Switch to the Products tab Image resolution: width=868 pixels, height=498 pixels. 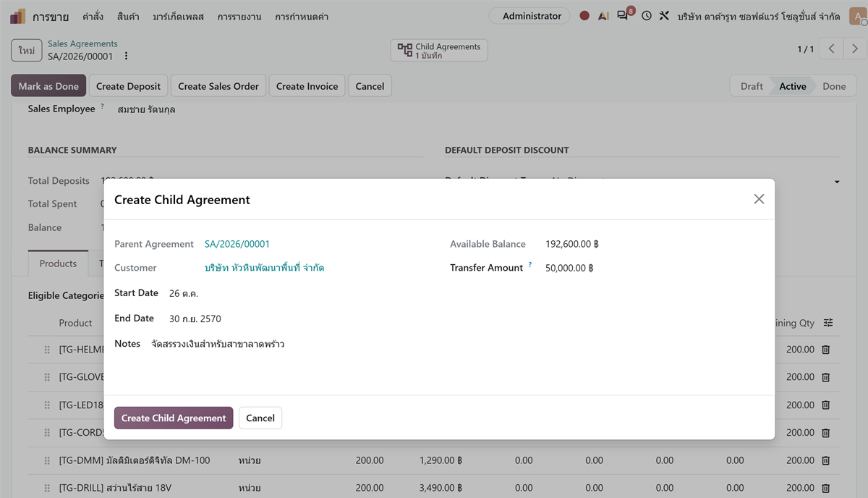pyautogui.click(x=58, y=263)
